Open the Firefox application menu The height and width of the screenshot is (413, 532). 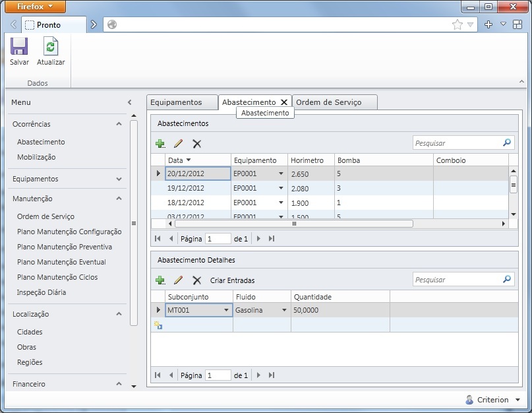pyautogui.click(x=36, y=7)
